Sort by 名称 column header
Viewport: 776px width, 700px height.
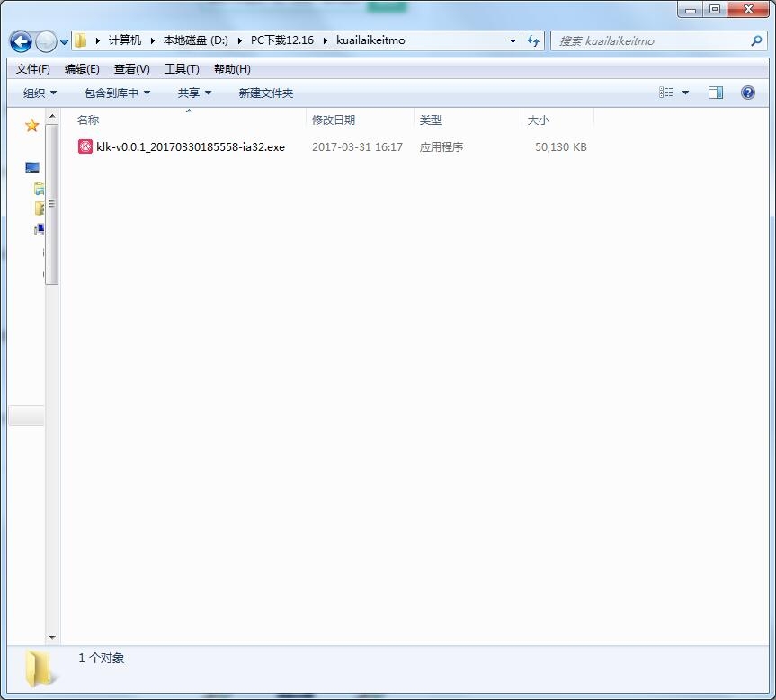[x=88, y=120]
